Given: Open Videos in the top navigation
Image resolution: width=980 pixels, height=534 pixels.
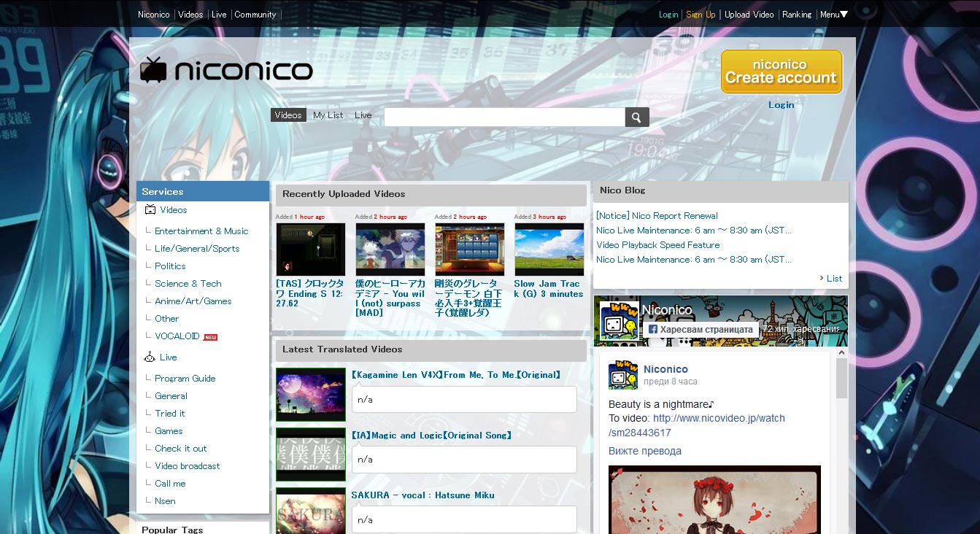Looking at the screenshot, I should tap(190, 15).
